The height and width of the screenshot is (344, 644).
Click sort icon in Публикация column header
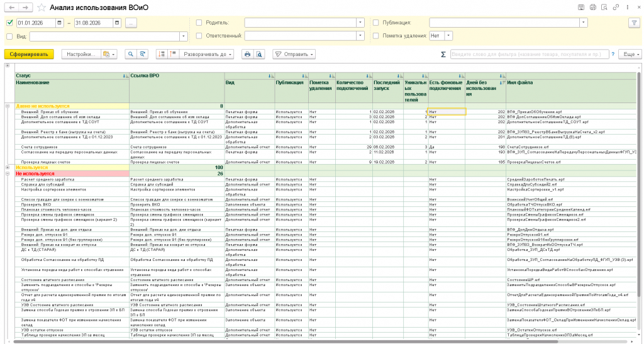pos(304,76)
